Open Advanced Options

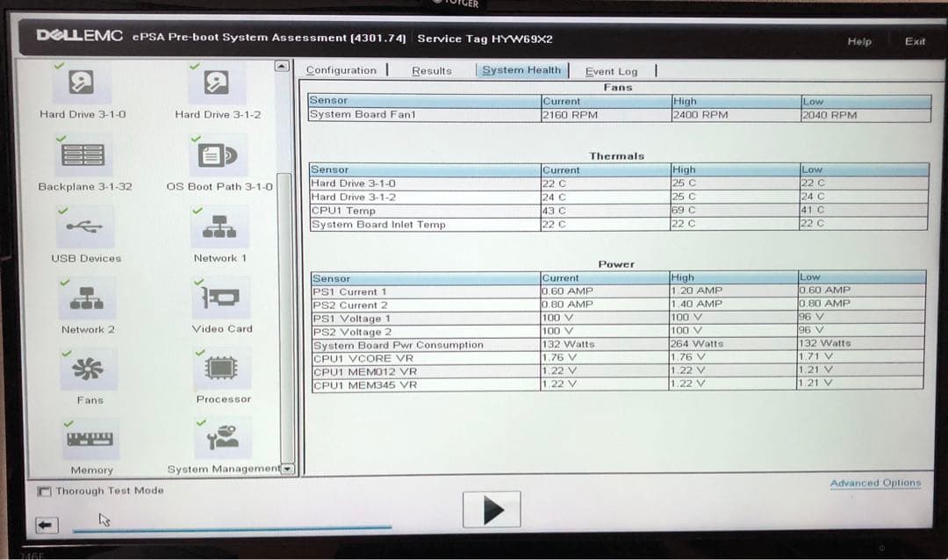pos(874,483)
